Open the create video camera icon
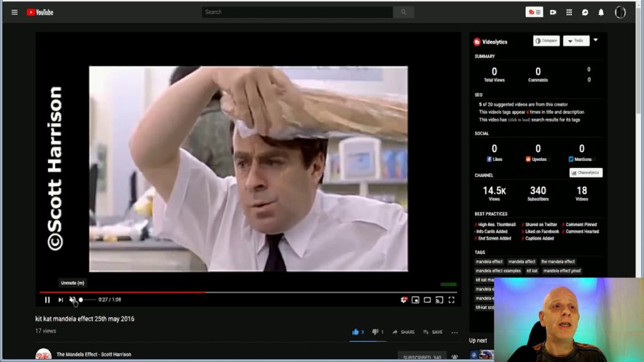The height and width of the screenshot is (362, 644). click(553, 13)
